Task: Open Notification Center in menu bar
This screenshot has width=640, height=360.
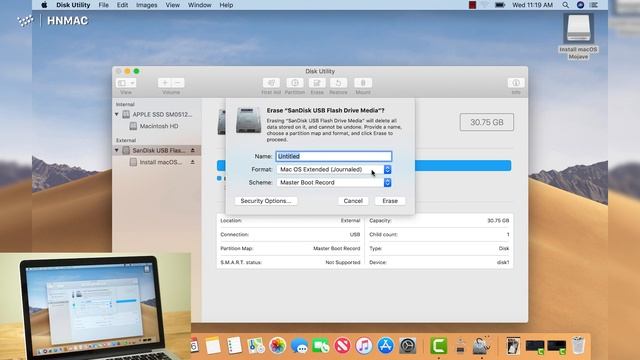Action: point(594,5)
